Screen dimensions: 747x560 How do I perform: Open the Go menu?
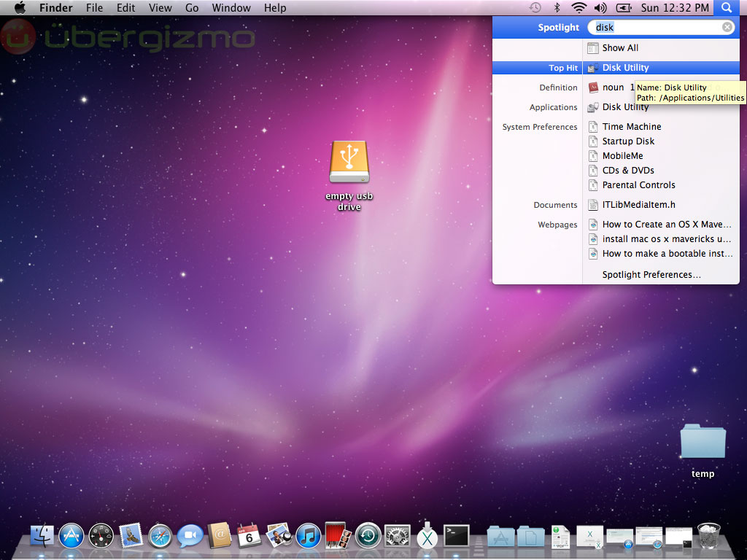(x=192, y=8)
